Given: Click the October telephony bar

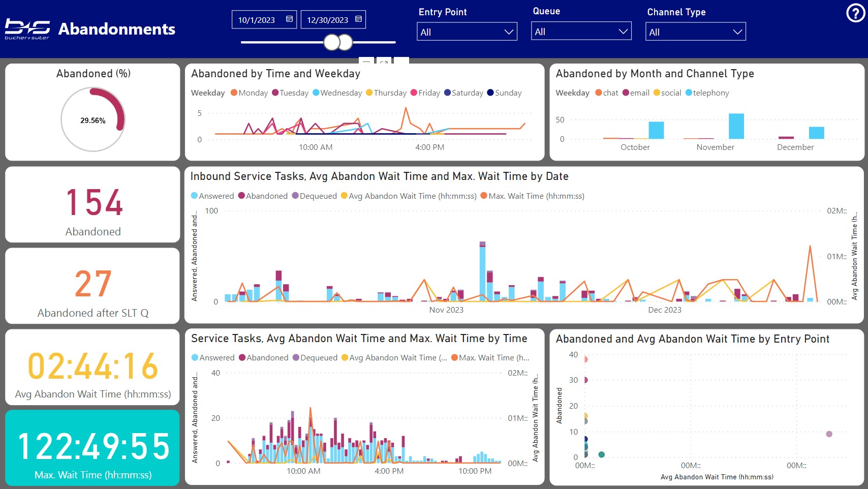Looking at the screenshot, I should tap(656, 130).
